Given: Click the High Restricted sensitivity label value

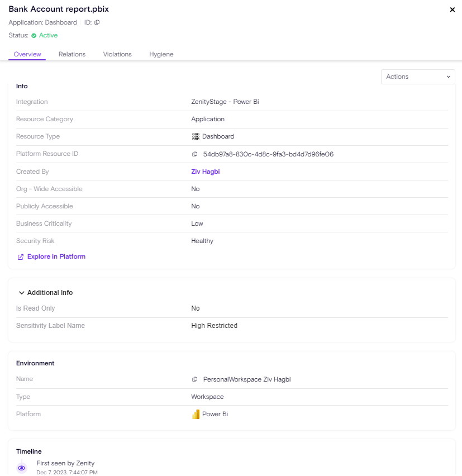Looking at the screenshot, I should click(214, 326).
